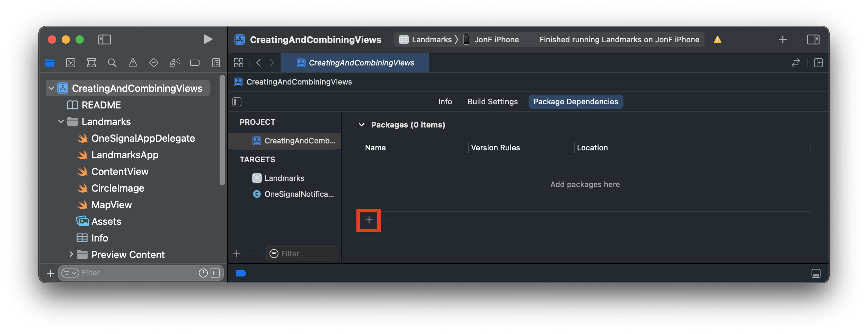Open the navigator filter options dropdown
Image resolution: width=868 pixels, height=334 pixels.
[x=70, y=273]
